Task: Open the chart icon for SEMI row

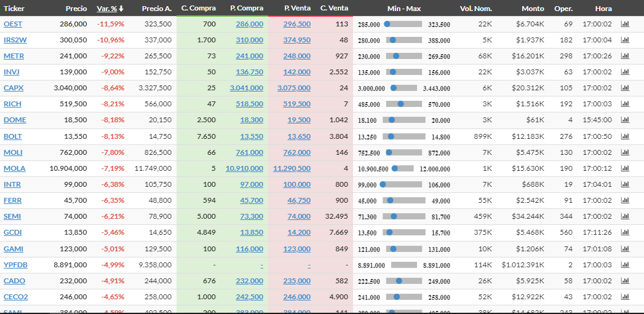Action: (x=625, y=217)
